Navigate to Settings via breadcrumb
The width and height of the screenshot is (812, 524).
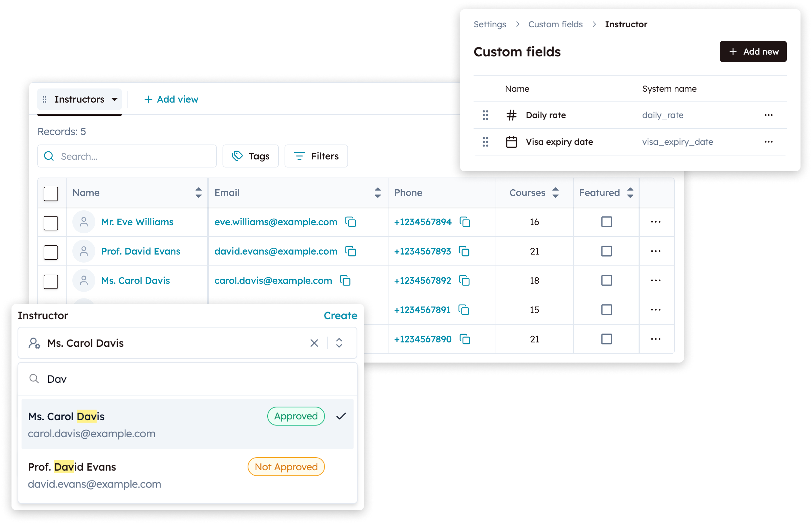point(490,24)
